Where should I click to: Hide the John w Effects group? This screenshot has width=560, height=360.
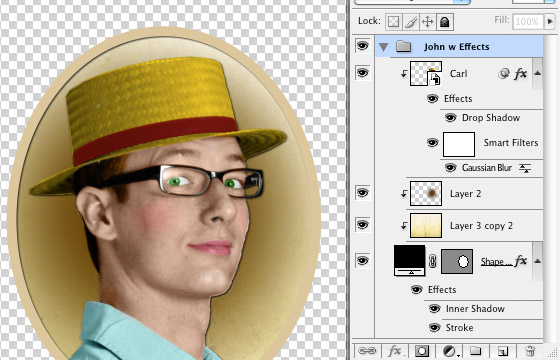[362, 45]
